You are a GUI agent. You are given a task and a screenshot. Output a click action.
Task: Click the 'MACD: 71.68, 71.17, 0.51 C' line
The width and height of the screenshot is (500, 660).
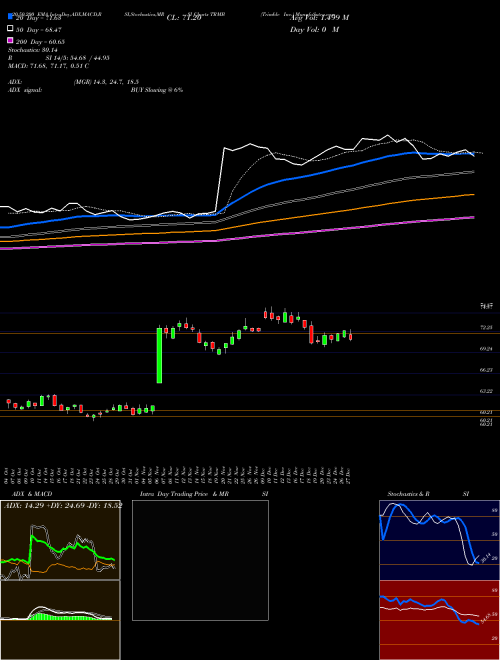48,66
